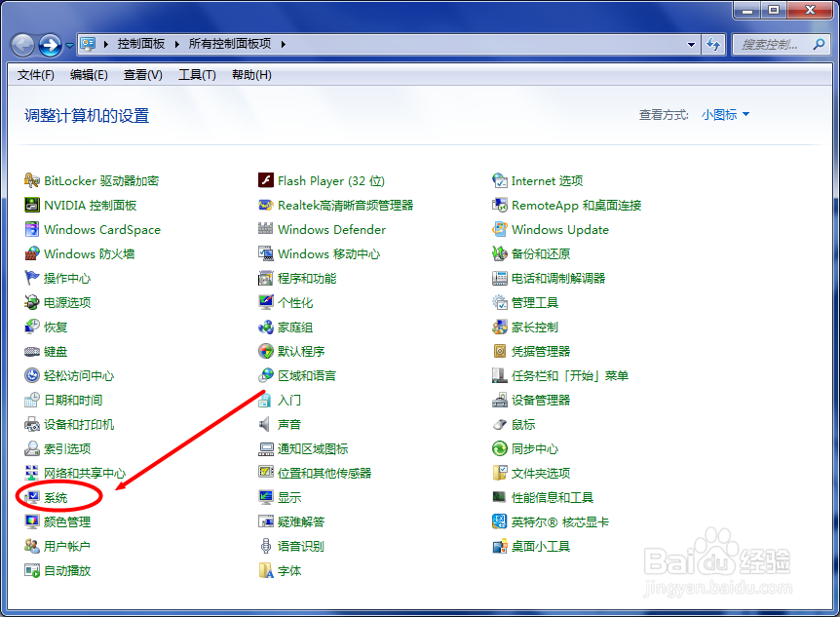Click the back navigation button
This screenshot has width=840, height=617.
(21, 43)
